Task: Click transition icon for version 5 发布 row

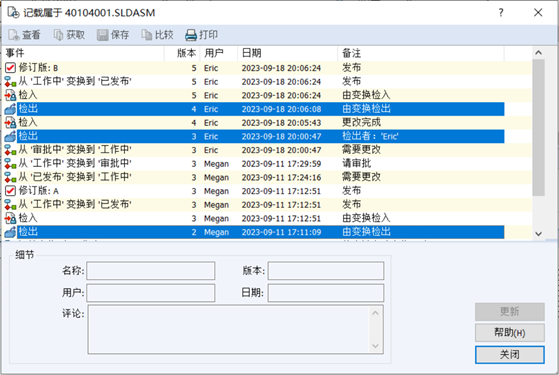Action: point(10,82)
